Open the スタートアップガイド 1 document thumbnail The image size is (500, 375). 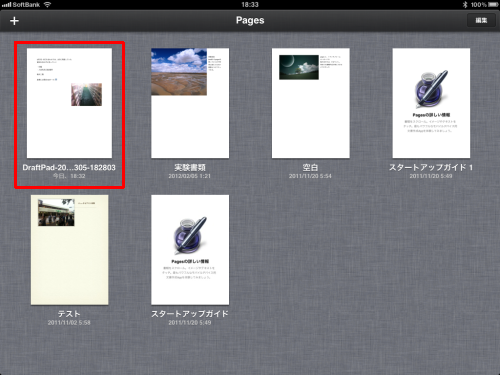(x=431, y=103)
